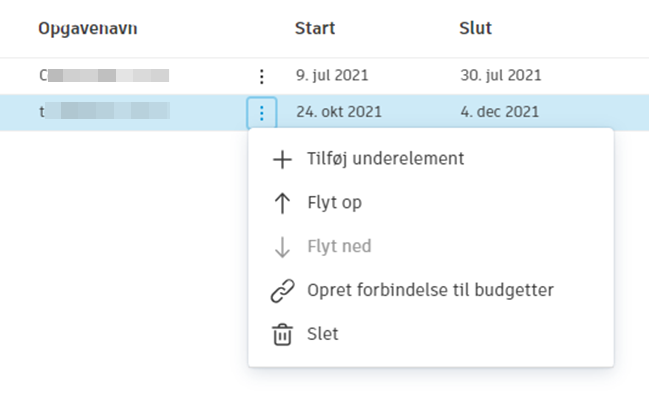The height and width of the screenshot is (408, 649).
Task: Select Tilføj underelement menu entry
Action: point(385,159)
